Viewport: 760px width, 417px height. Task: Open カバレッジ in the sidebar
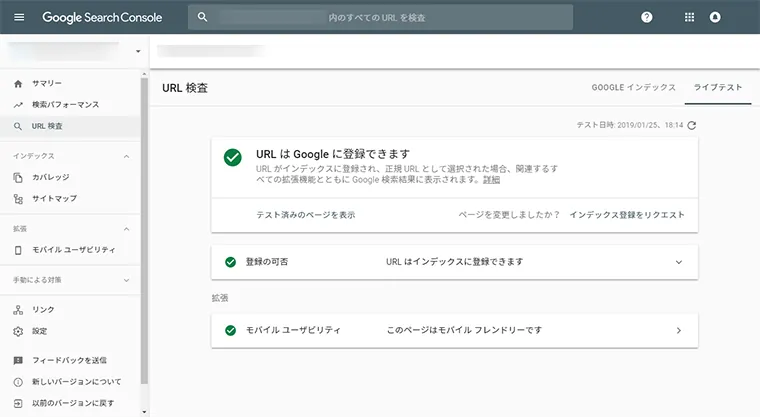pyautogui.click(x=71, y=177)
